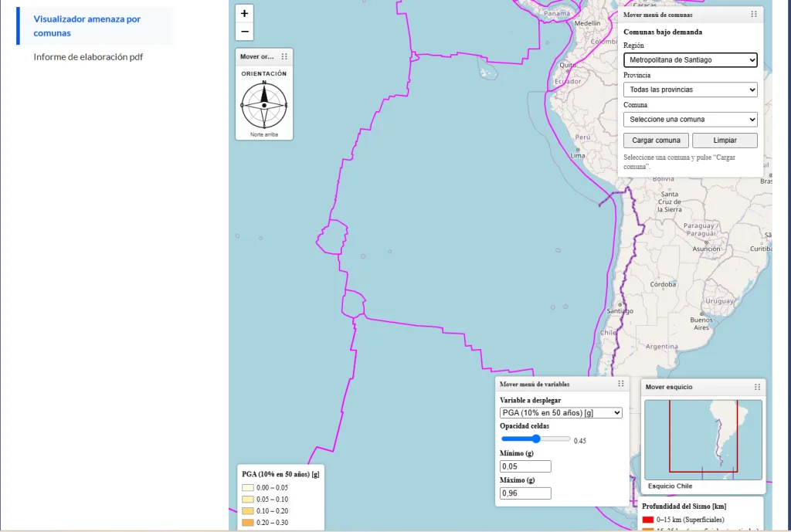Zoom out of the map
This screenshot has width=791, height=532.
245,31
